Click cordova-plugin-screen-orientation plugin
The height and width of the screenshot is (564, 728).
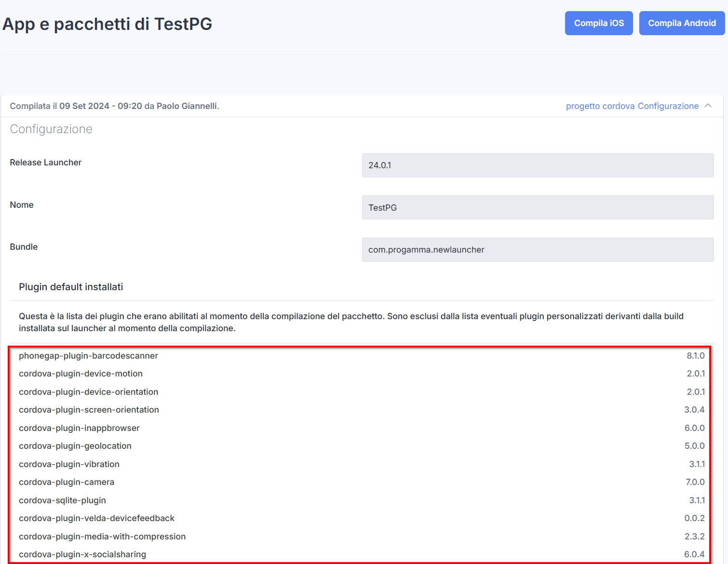(x=89, y=410)
